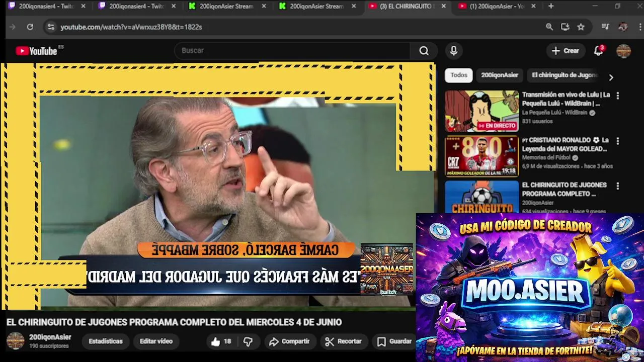Open the 200iqonAsier channel avatar below video

15,341
